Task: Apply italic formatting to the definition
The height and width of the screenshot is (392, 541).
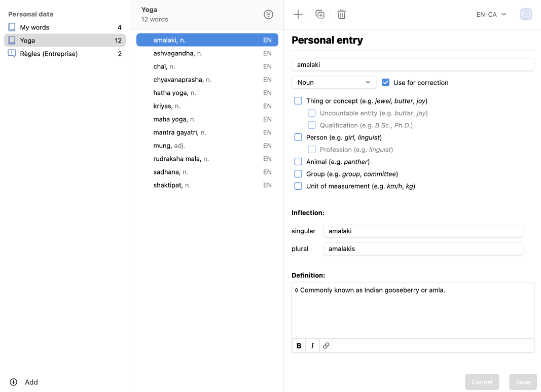Action: click(312, 346)
